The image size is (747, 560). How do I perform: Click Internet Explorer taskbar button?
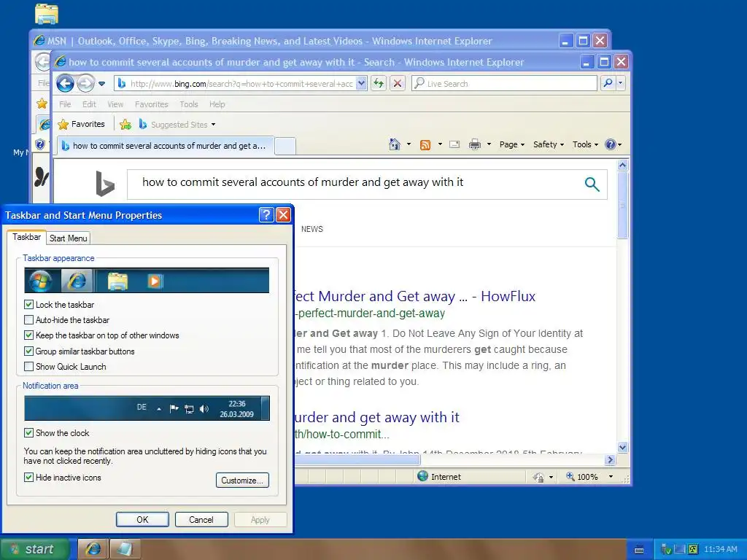tap(93, 549)
